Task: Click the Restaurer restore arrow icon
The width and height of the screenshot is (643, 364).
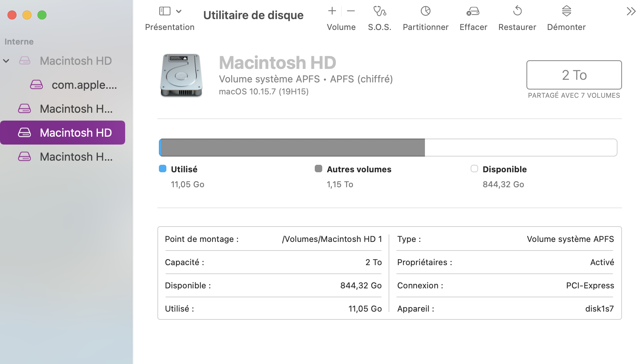Action: point(517,11)
